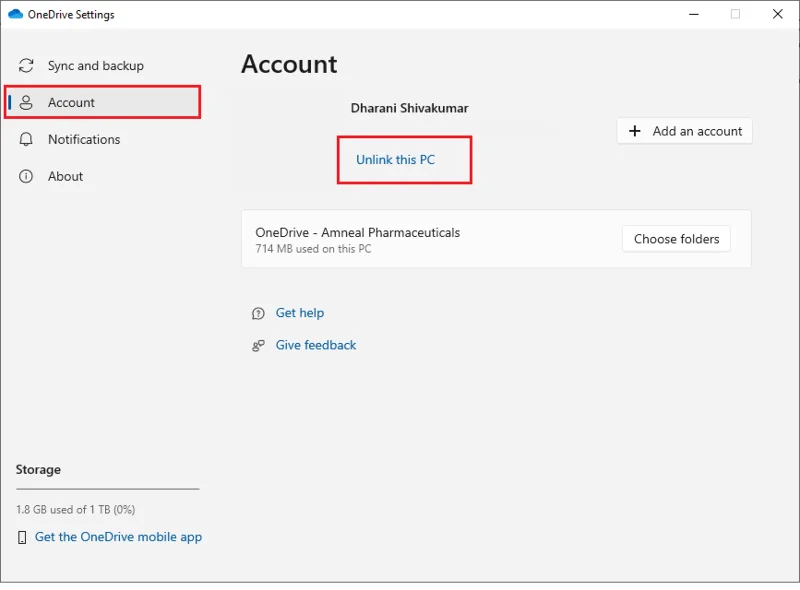Select the Account sidebar item
This screenshot has width=800, height=590.
pyautogui.click(x=102, y=103)
